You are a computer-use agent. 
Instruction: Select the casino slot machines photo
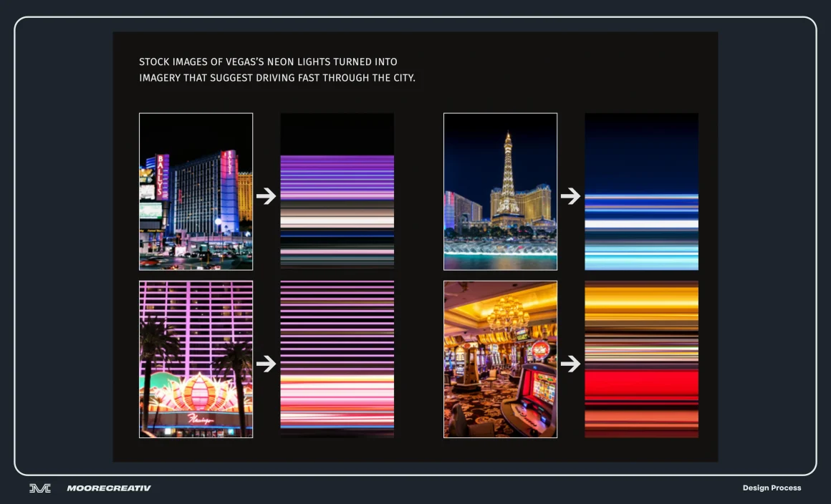[x=500, y=359]
